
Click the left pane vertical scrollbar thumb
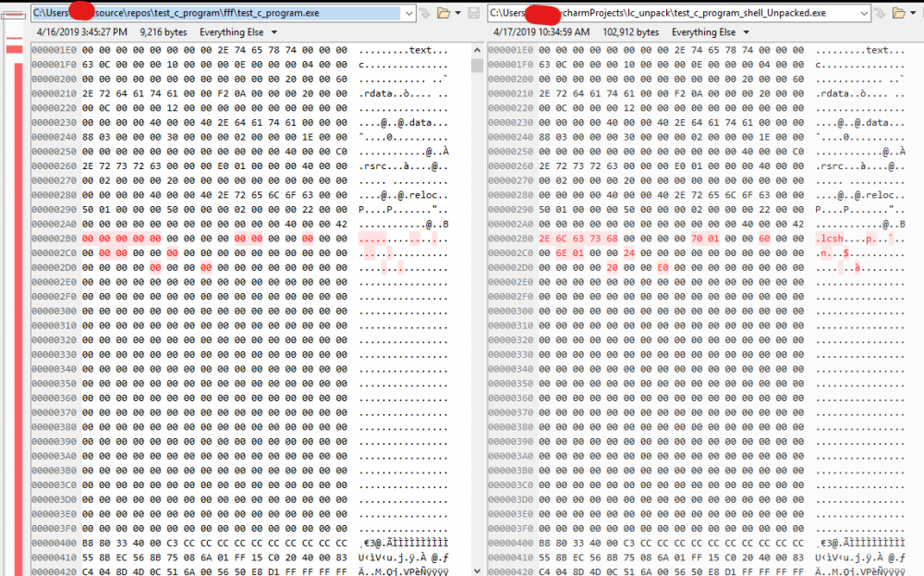pos(477,66)
